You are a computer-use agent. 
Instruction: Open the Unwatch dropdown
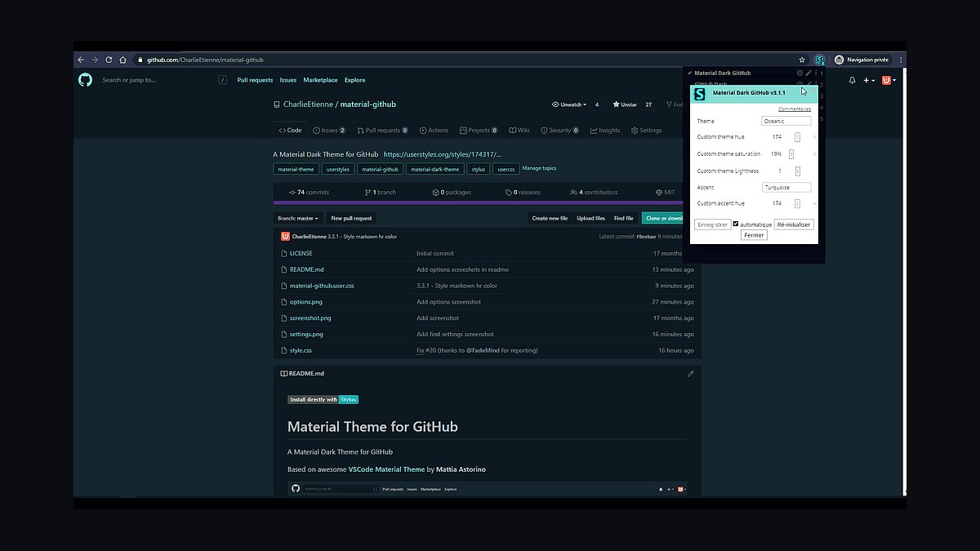(x=569, y=104)
